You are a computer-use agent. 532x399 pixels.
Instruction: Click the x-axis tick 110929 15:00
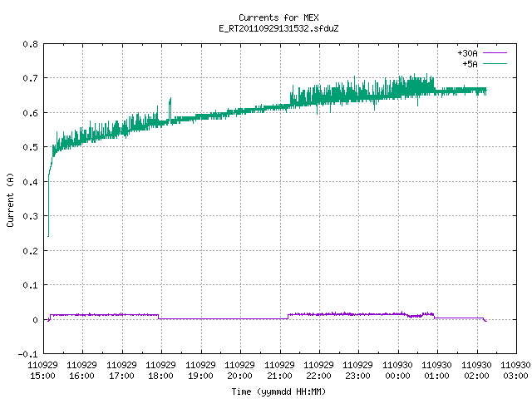[x=42, y=371]
